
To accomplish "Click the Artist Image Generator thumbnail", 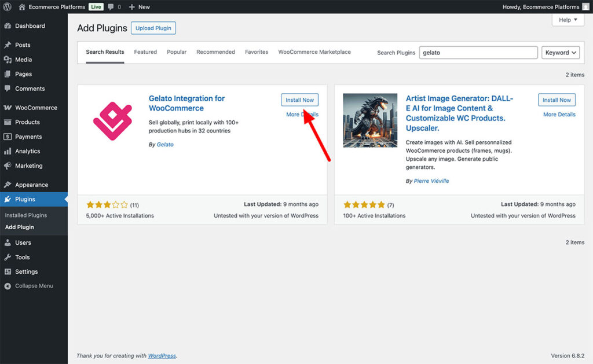I will point(370,120).
